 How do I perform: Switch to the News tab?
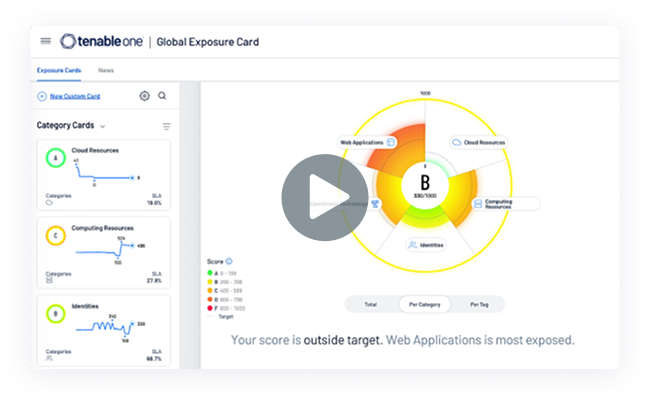(x=105, y=71)
